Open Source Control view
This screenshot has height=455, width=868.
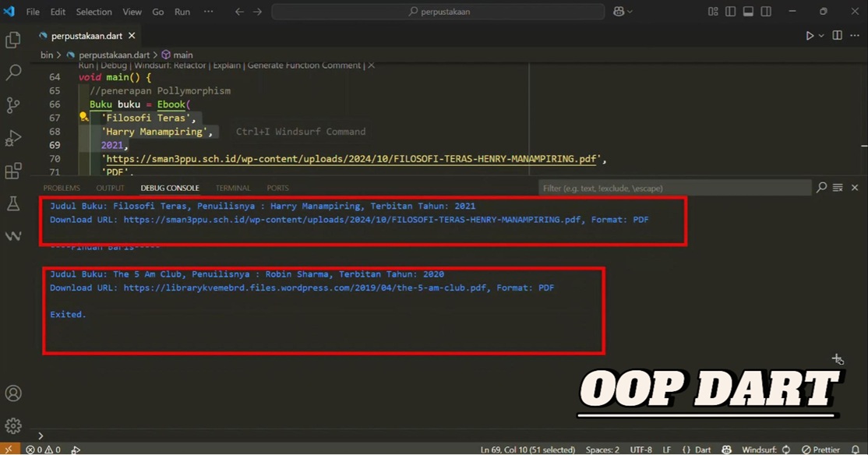[12, 105]
